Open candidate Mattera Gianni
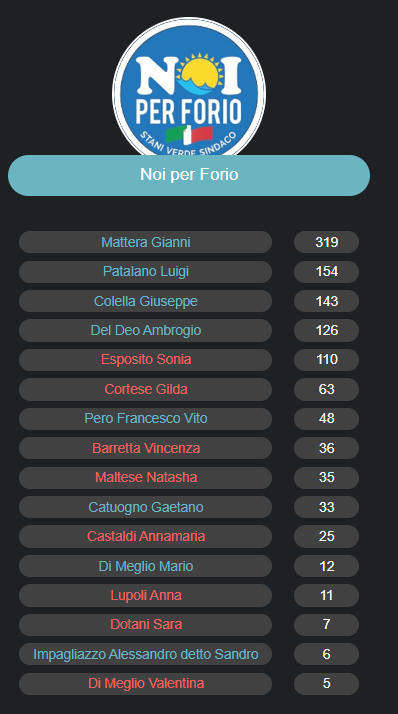Viewport: 398px width, 714px height. pyautogui.click(x=145, y=242)
